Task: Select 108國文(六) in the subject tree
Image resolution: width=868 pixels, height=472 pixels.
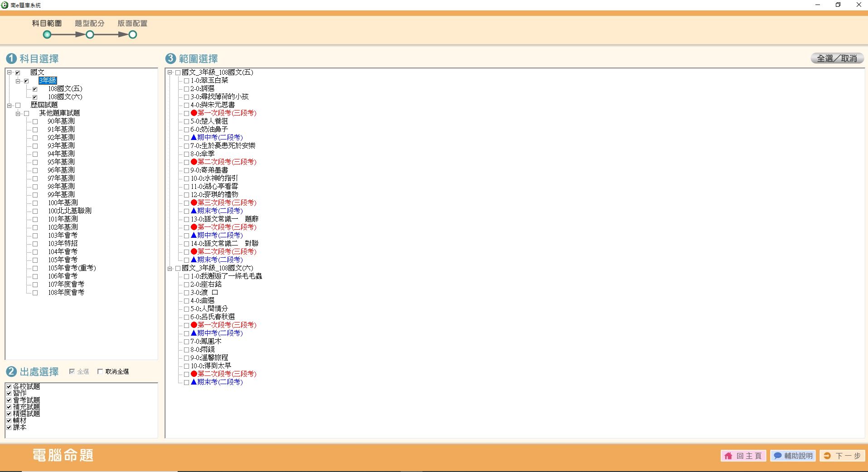Action: [65, 97]
